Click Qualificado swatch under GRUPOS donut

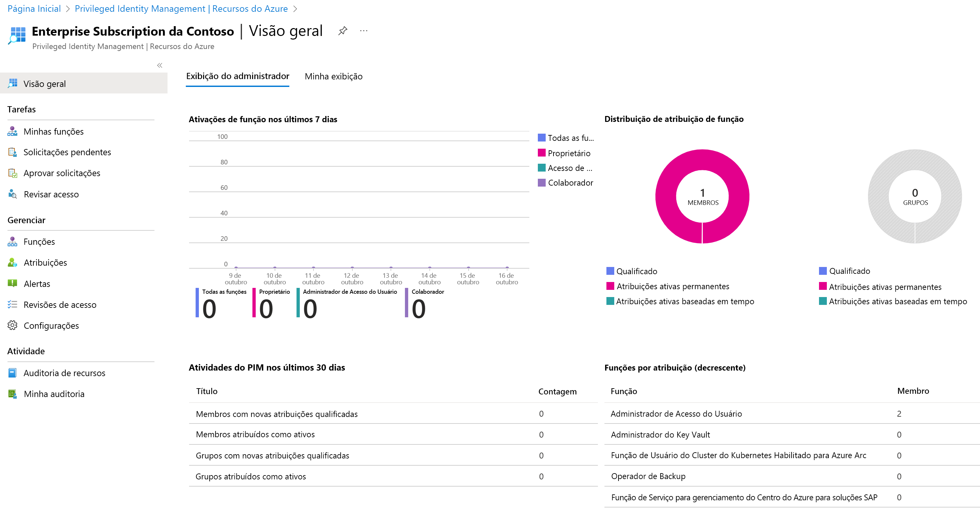[x=823, y=271]
